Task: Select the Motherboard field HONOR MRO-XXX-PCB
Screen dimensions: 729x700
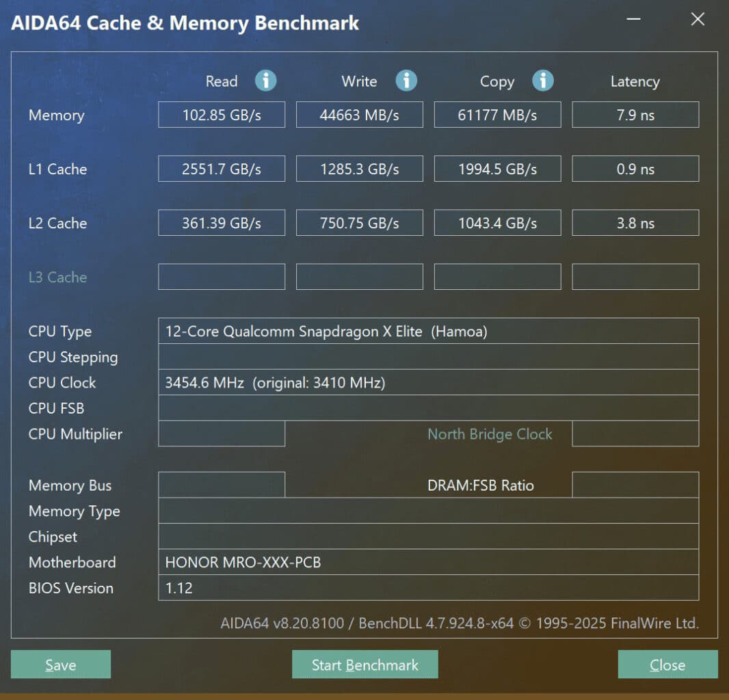Action: (x=428, y=562)
